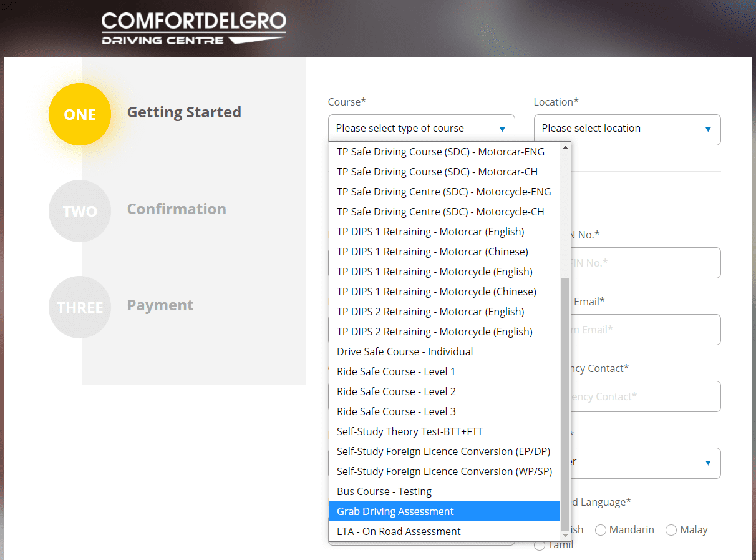Click the course list scroll-up arrow

coord(566,147)
